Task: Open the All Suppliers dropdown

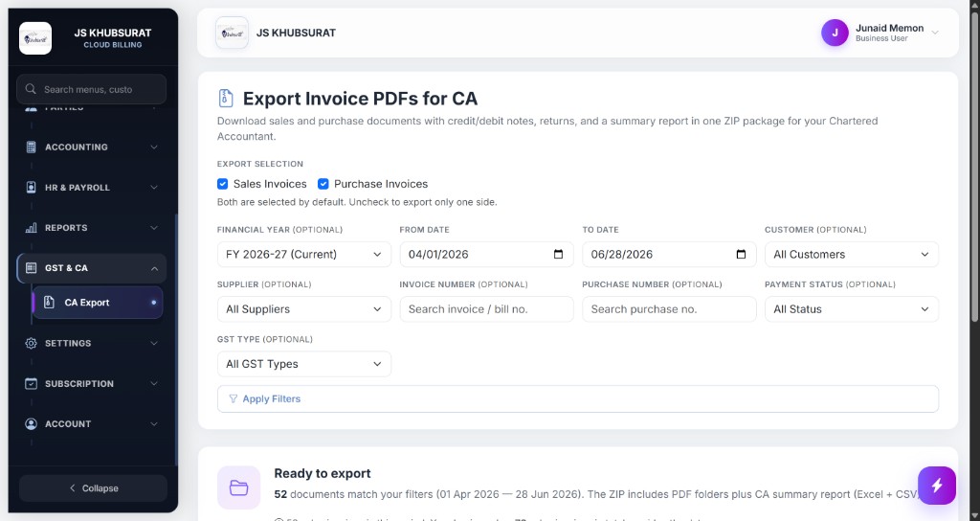Action: tap(303, 309)
